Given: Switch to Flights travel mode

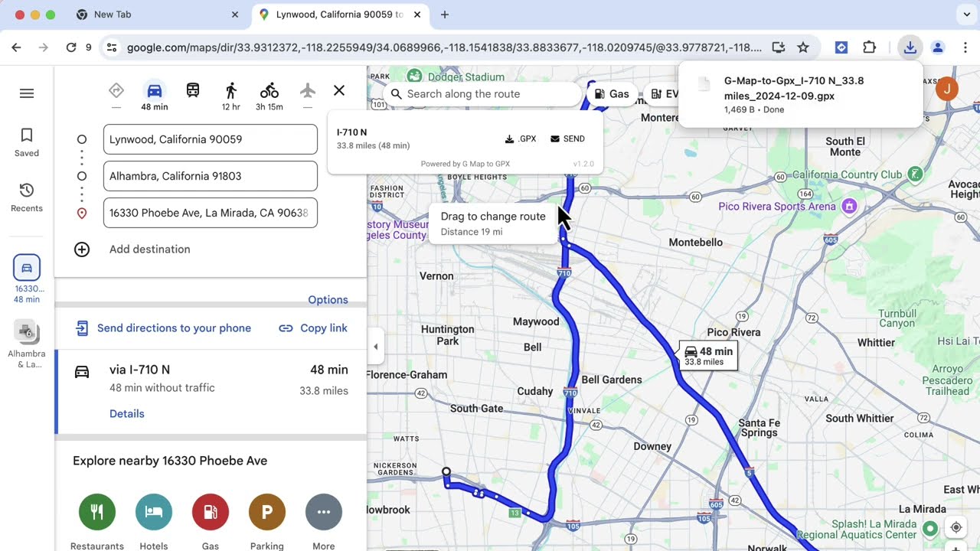Looking at the screenshot, I should point(308,90).
